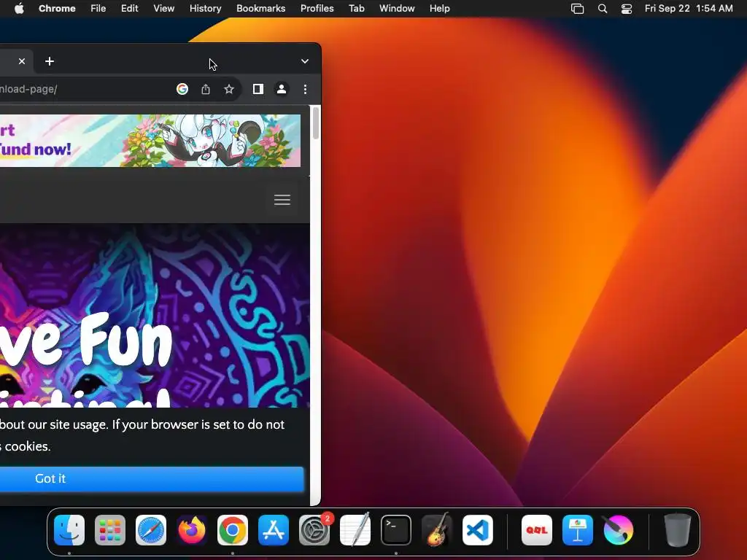Toggle the Chrome side panel

pos(258,89)
